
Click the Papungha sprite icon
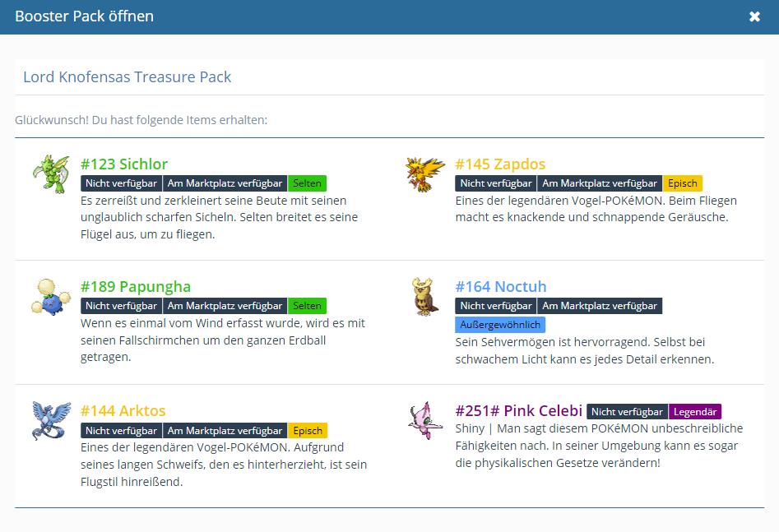(x=51, y=297)
